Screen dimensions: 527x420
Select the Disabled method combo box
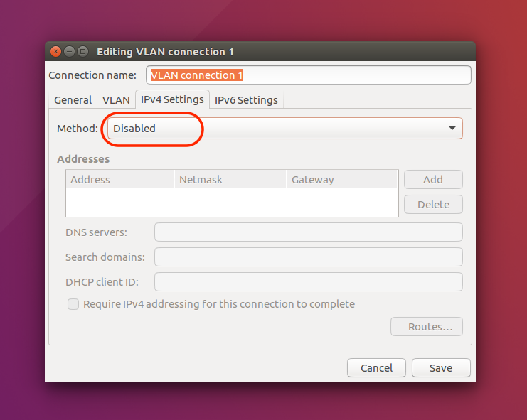[x=285, y=128]
